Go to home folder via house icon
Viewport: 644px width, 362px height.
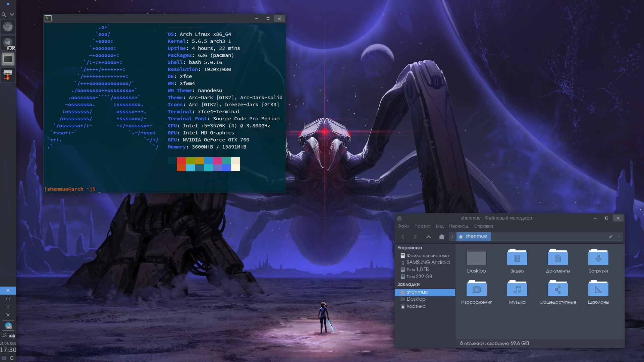click(x=442, y=237)
